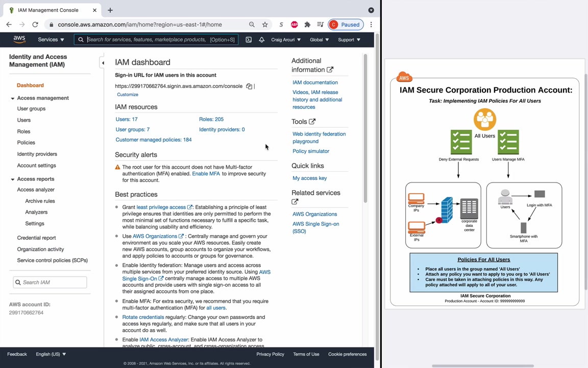Screen dimensions: 588x368
Task: Open the Chrome extensions puzzle icon
Action: point(307,25)
